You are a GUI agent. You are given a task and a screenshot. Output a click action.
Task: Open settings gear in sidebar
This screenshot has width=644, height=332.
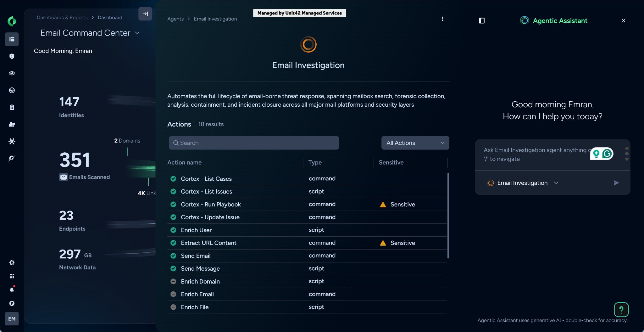12,262
